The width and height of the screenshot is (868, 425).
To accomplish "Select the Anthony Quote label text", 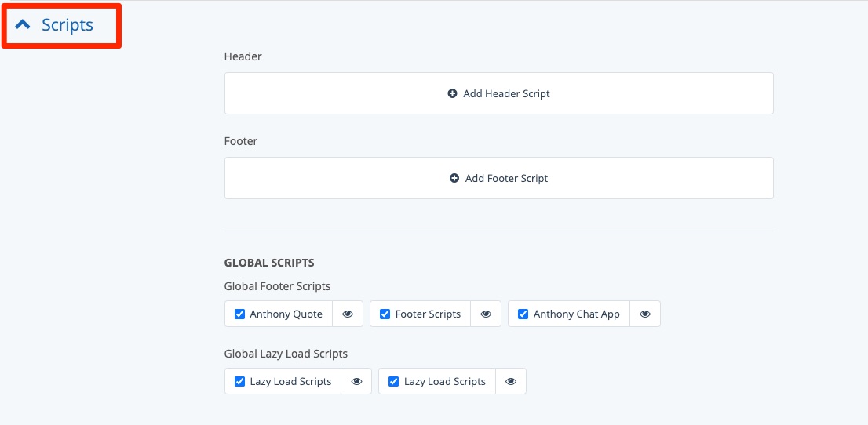I will (x=286, y=314).
